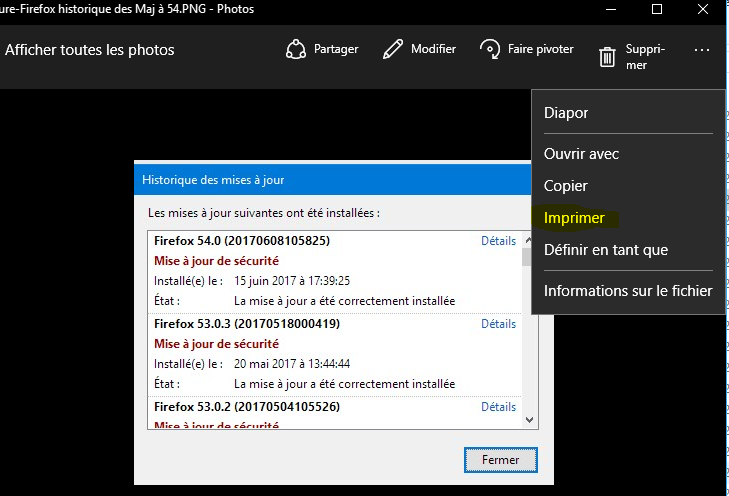
Task: Select Définir en tant que
Action: tap(606, 250)
